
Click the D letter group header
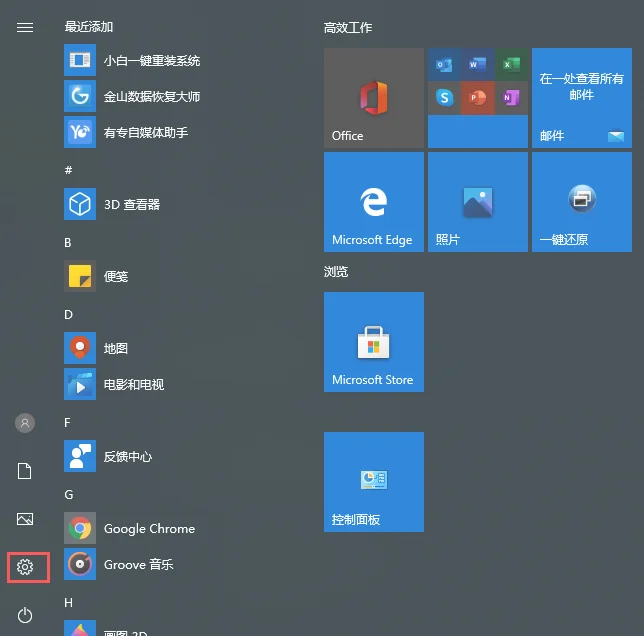[x=69, y=315]
